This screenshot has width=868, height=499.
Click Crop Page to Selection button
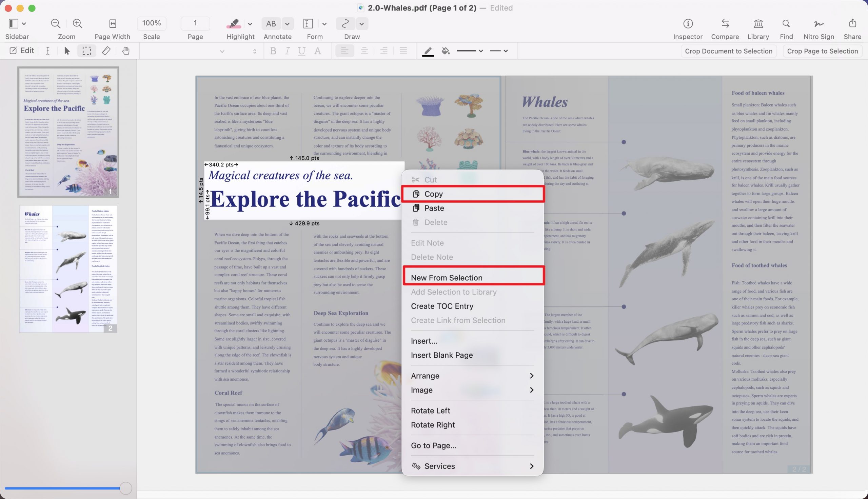tap(823, 51)
